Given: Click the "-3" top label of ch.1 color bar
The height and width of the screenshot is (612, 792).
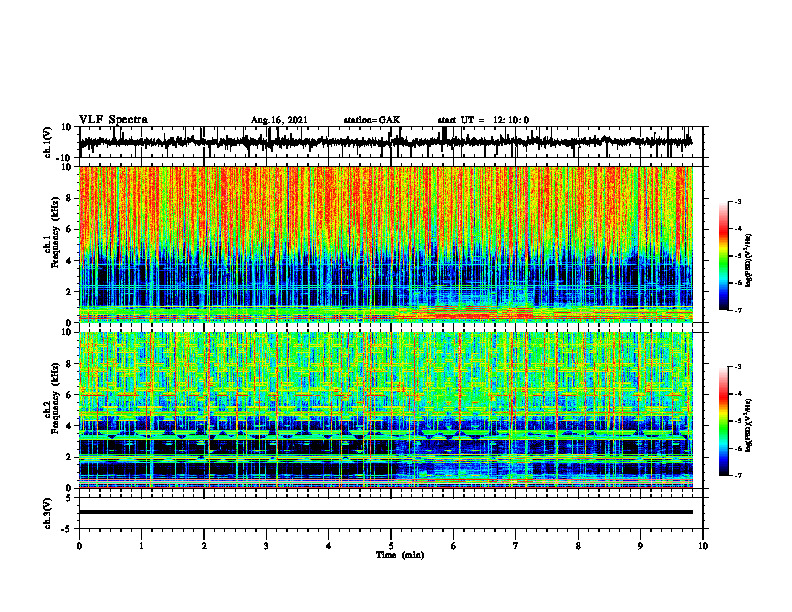Looking at the screenshot, I should click(x=738, y=201).
